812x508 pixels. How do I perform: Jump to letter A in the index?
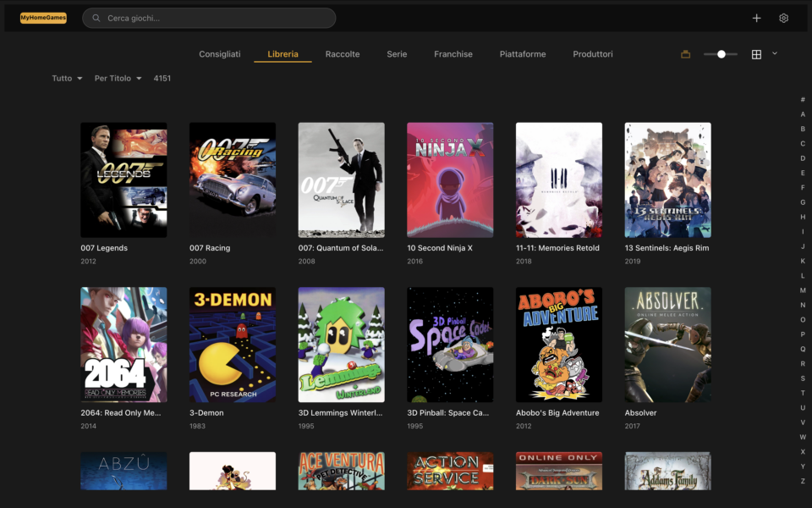[803, 114]
